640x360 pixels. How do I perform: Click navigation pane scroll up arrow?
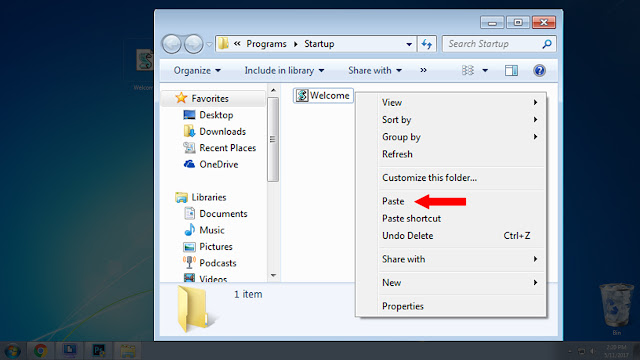(x=273, y=90)
